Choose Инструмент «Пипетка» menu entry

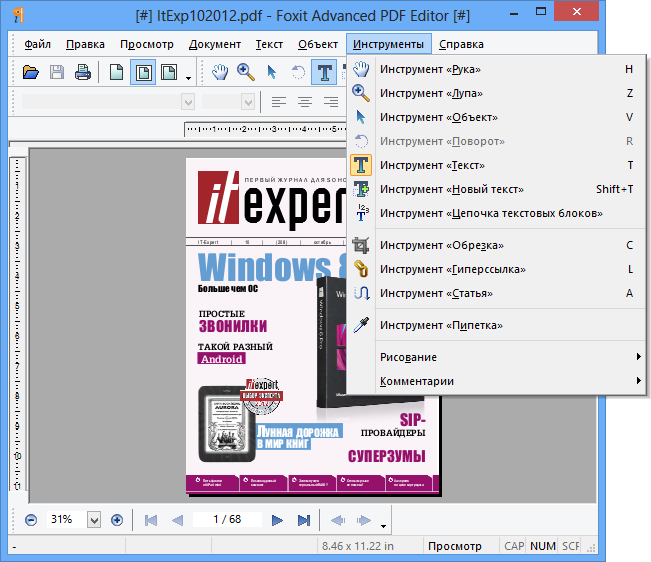point(497,325)
